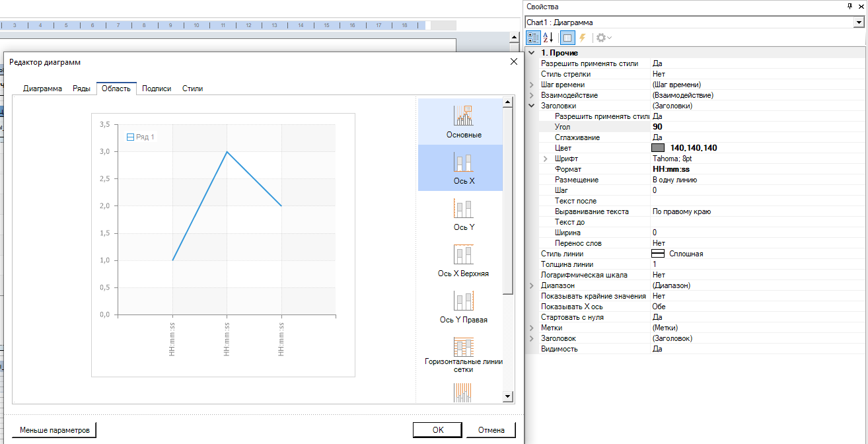Click the Отмена button
The image size is (868, 444).
(x=490, y=429)
